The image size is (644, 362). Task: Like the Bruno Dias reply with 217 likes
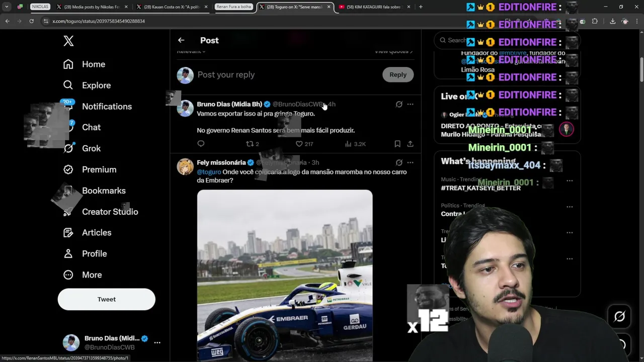pos(304,144)
